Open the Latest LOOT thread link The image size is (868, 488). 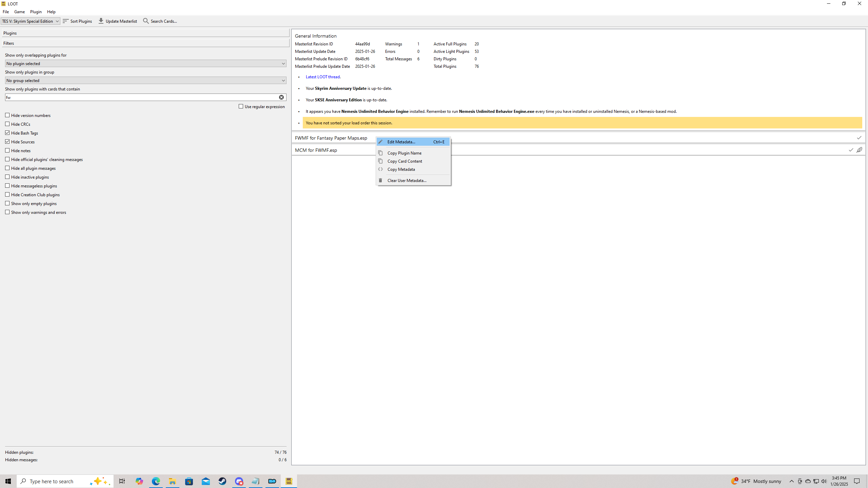[x=322, y=77]
